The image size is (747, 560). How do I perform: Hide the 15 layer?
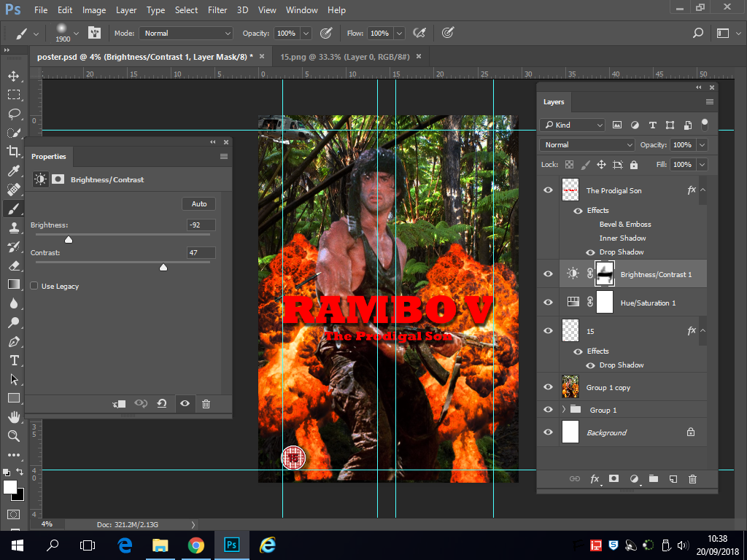[549, 330]
